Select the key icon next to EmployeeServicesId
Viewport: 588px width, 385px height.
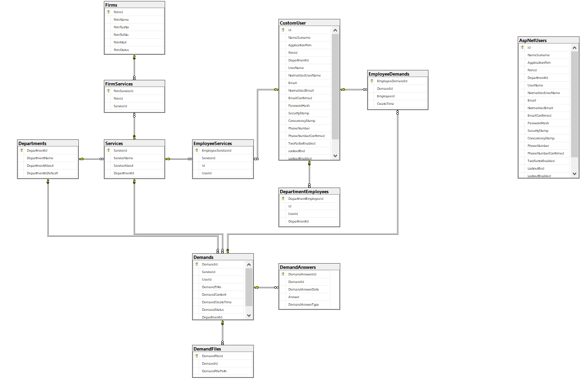(196, 150)
